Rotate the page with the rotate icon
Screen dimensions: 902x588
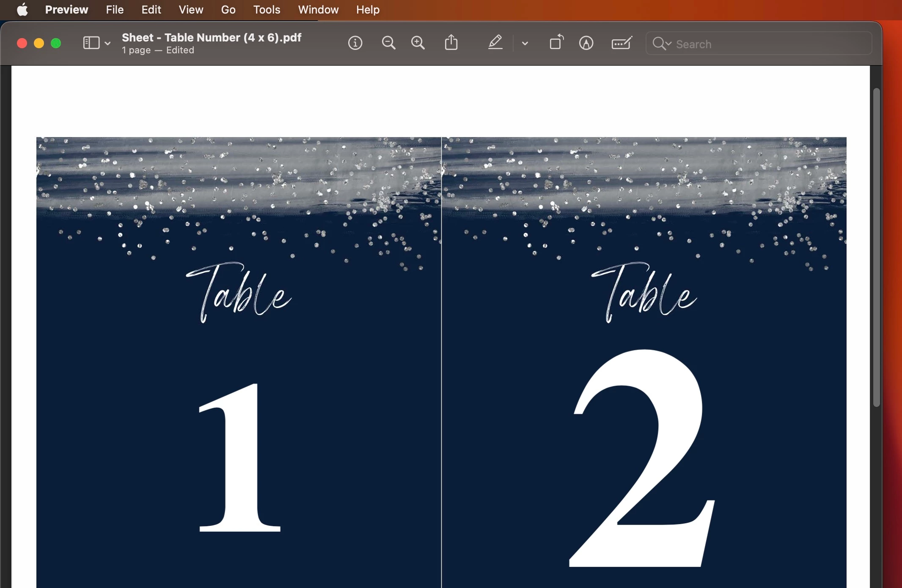556,43
